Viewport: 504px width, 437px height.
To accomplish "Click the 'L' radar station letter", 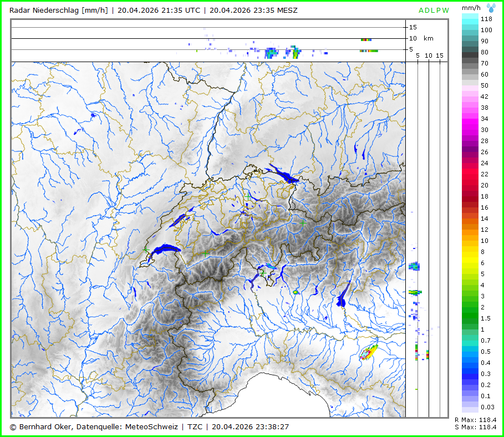I will point(433,10).
